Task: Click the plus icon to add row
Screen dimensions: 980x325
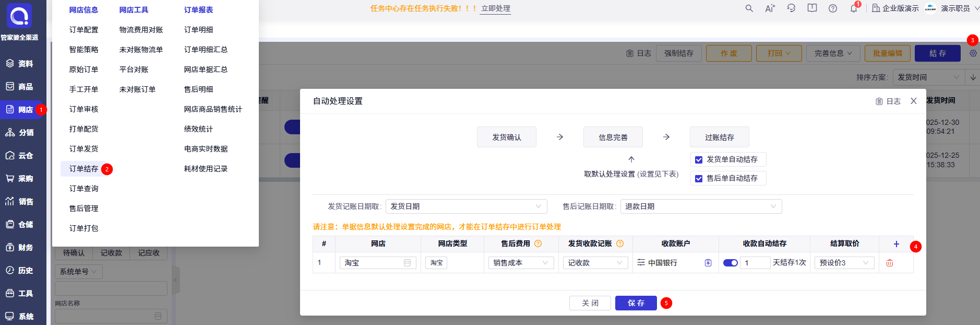Action: (x=897, y=244)
